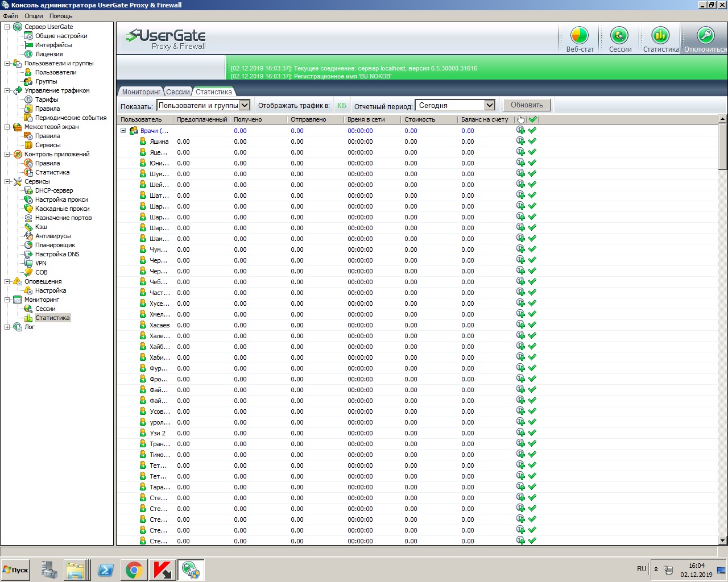This screenshot has height=582, width=728.
Task: Select Интерфейсы tree item
Action: [53, 45]
